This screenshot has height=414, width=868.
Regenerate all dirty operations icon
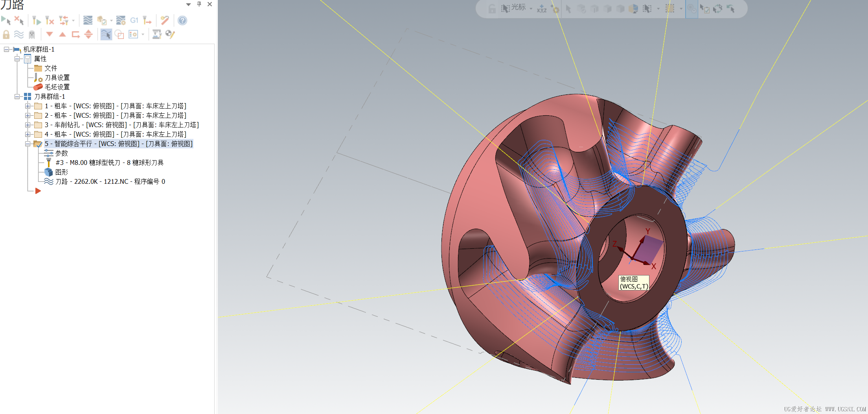[50, 20]
